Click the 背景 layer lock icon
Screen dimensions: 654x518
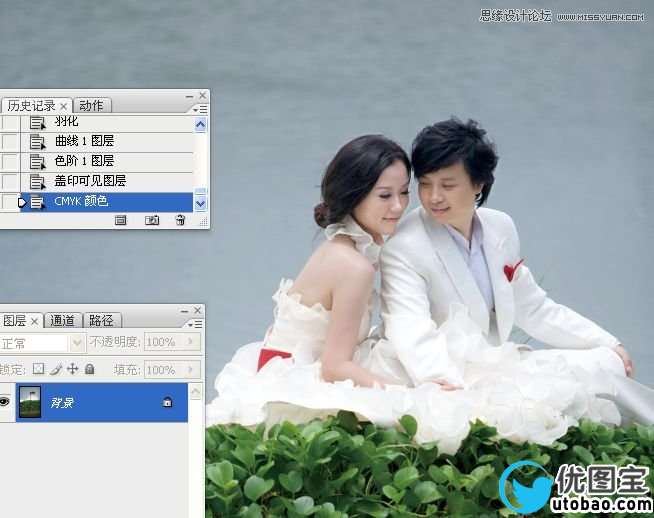point(167,402)
